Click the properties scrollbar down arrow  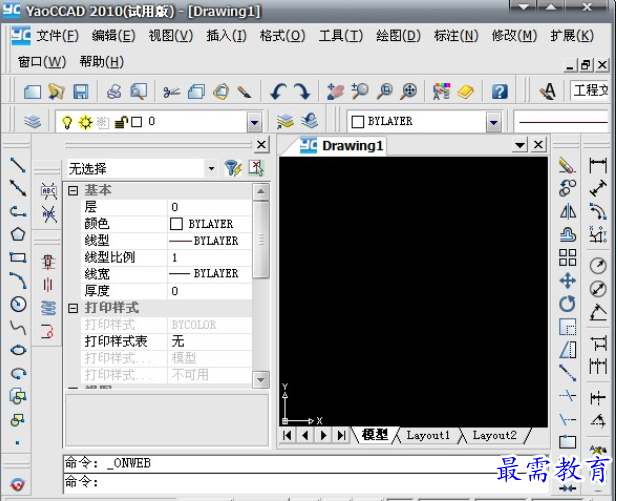(x=261, y=380)
